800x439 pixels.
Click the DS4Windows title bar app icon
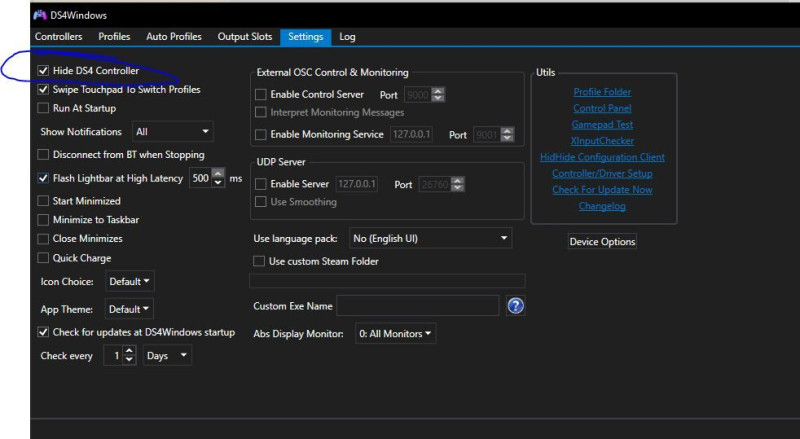click(40, 16)
